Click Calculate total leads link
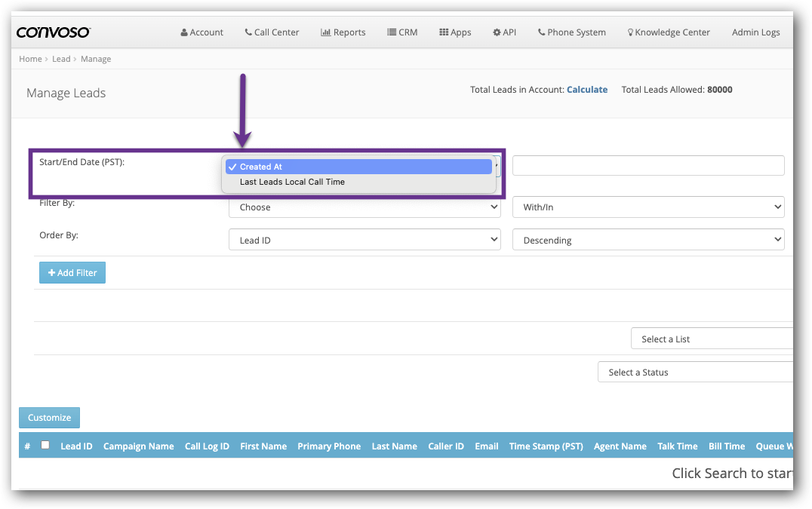812x509 pixels. click(x=586, y=90)
